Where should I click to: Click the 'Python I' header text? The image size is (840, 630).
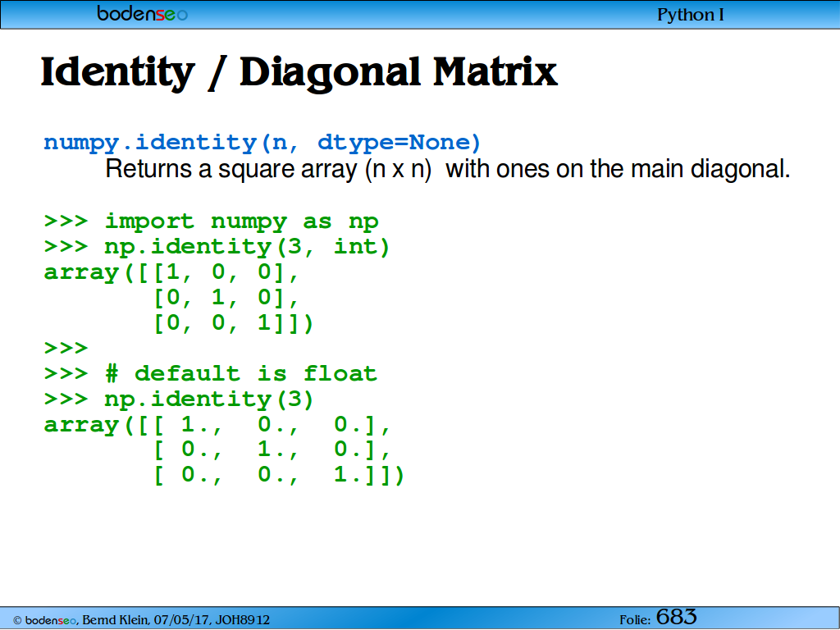tap(690, 15)
